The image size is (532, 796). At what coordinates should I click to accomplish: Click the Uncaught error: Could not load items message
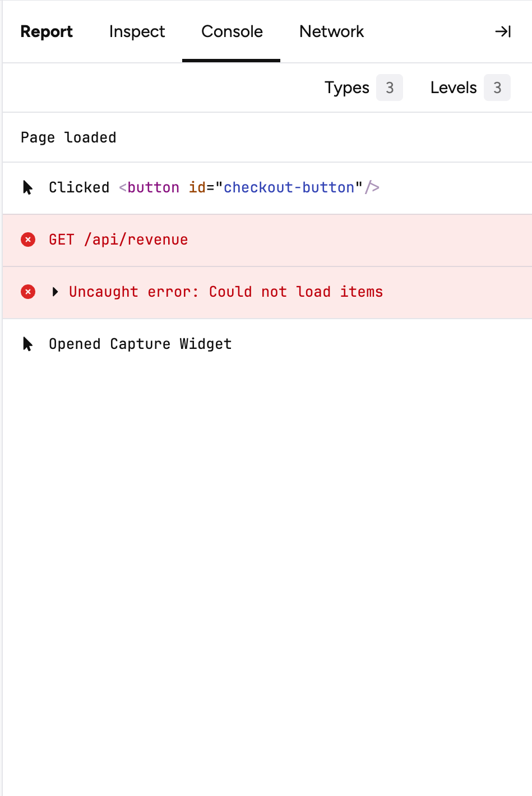pos(226,292)
